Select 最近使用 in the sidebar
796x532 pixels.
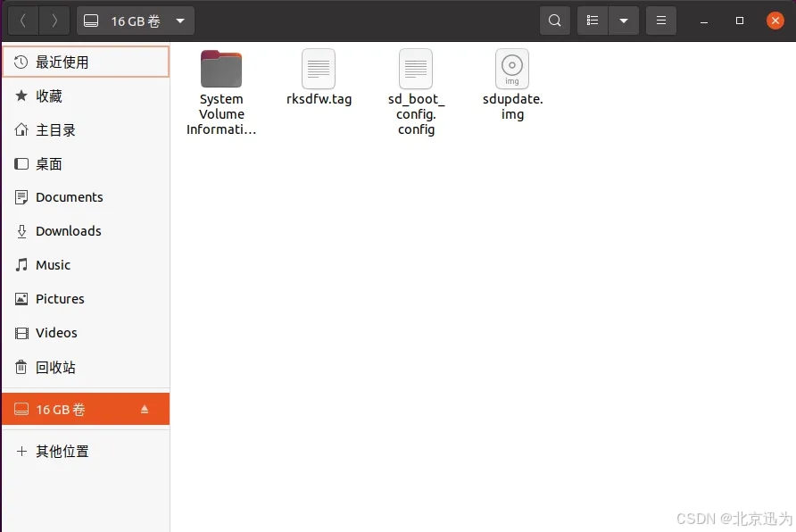pyautogui.click(x=86, y=62)
